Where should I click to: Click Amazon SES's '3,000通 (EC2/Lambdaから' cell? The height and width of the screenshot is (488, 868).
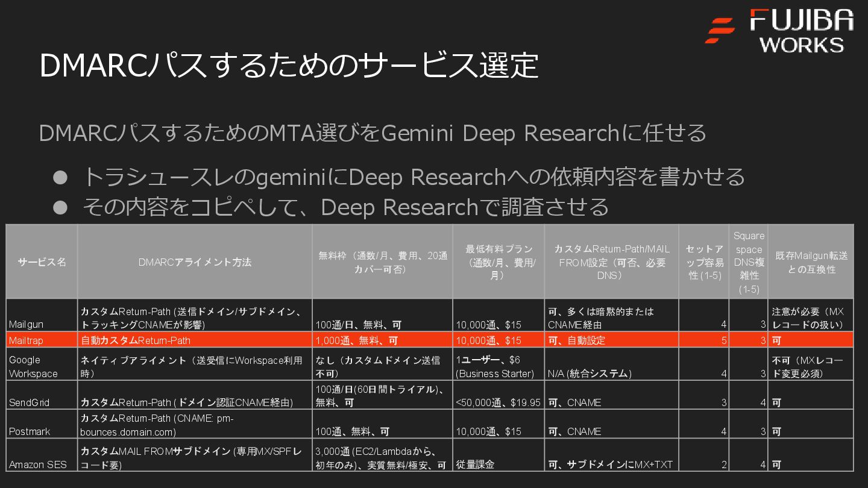click(x=382, y=455)
